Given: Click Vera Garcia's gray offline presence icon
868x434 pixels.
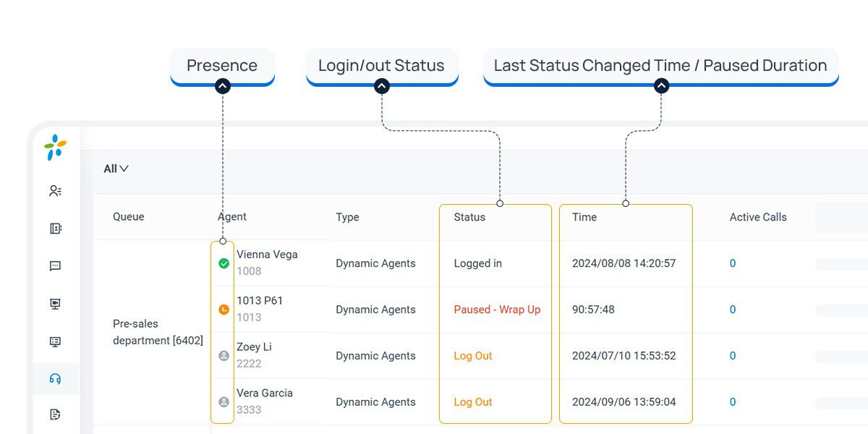Looking at the screenshot, I should [224, 402].
